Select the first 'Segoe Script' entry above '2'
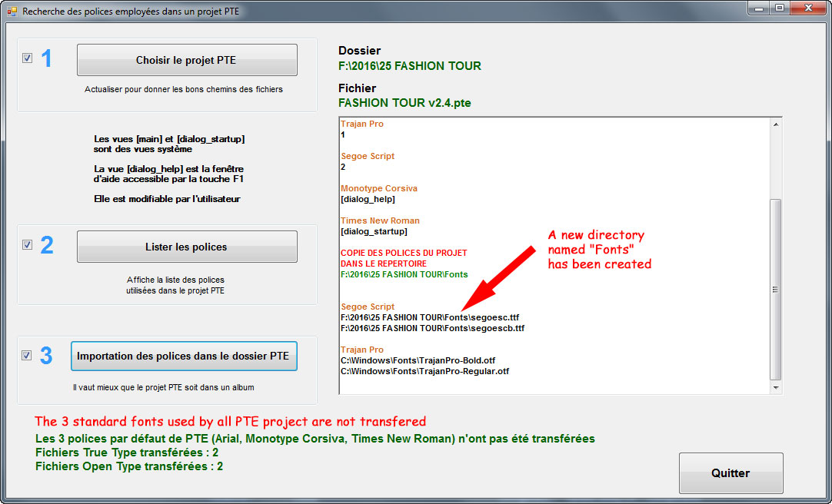The height and width of the screenshot is (504, 832). tap(368, 156)
